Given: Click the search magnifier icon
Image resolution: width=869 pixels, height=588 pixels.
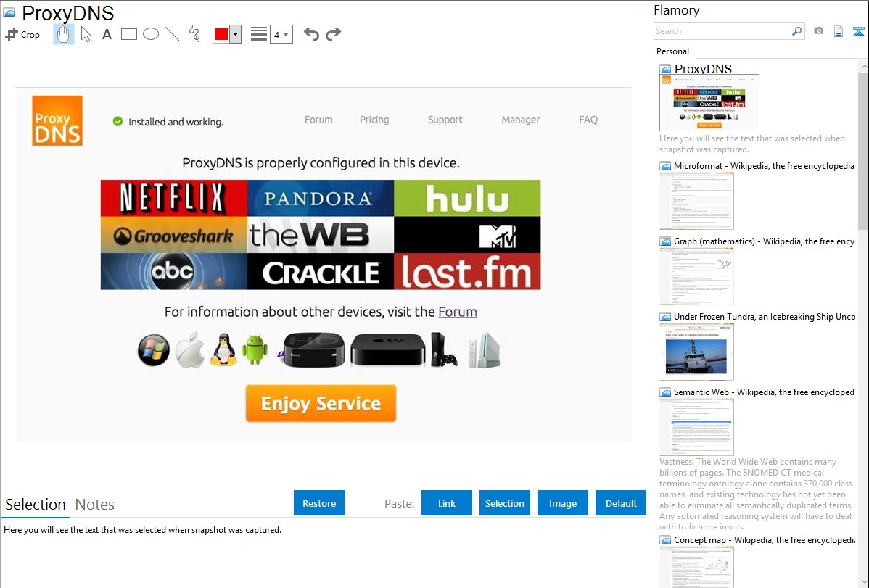Looking at the screenshot, I should [x=797, y=31].
